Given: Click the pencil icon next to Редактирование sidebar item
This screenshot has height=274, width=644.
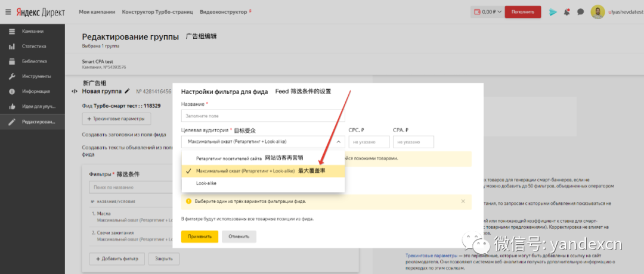Looking at the screenshot, I should (x=12, y=122).
